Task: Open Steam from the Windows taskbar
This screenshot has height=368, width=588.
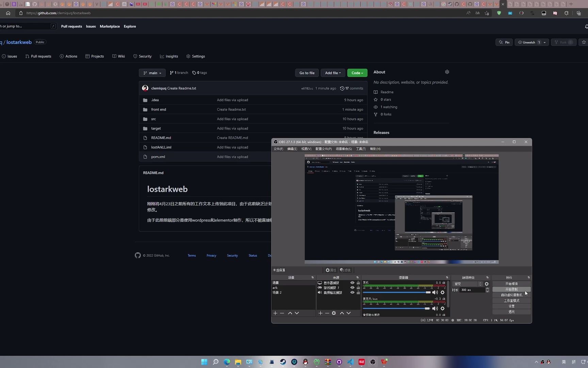Action: (283, 362)
